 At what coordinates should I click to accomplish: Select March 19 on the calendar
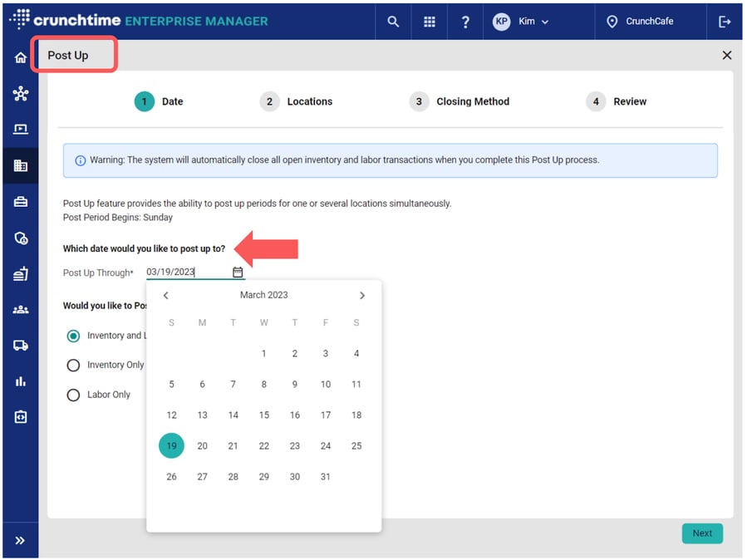pos(171,445)
